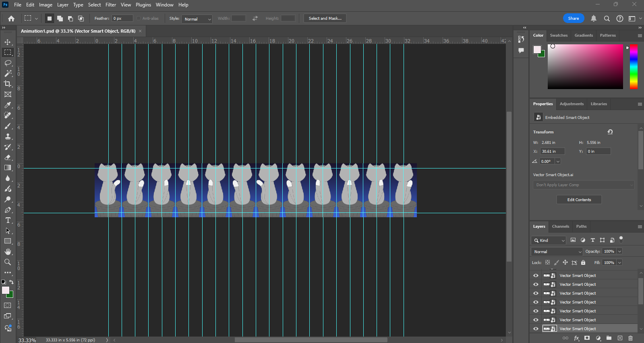Toggle visibility of the selected bottom layer
644x343 pixels.
coord(536,329)
